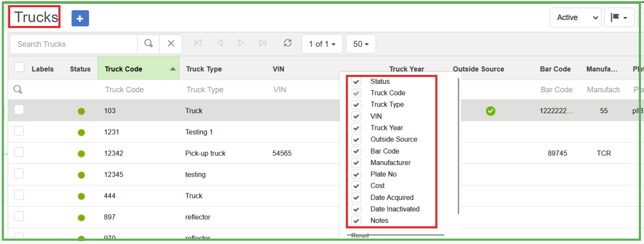This screenshot has width=644, height=244.
Task: Open the Active status filter dropdown
Action: click(x=575, y=17)
